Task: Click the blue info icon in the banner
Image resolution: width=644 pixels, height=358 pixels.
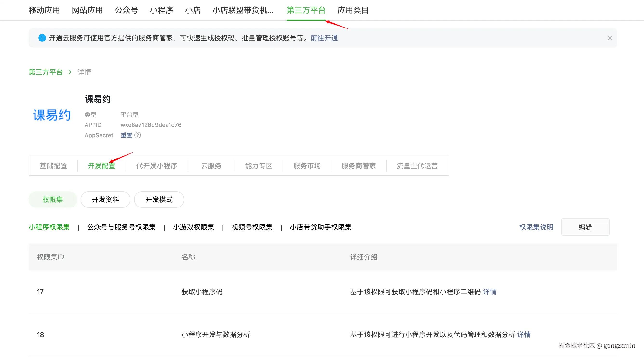Action: pos(42,38)
